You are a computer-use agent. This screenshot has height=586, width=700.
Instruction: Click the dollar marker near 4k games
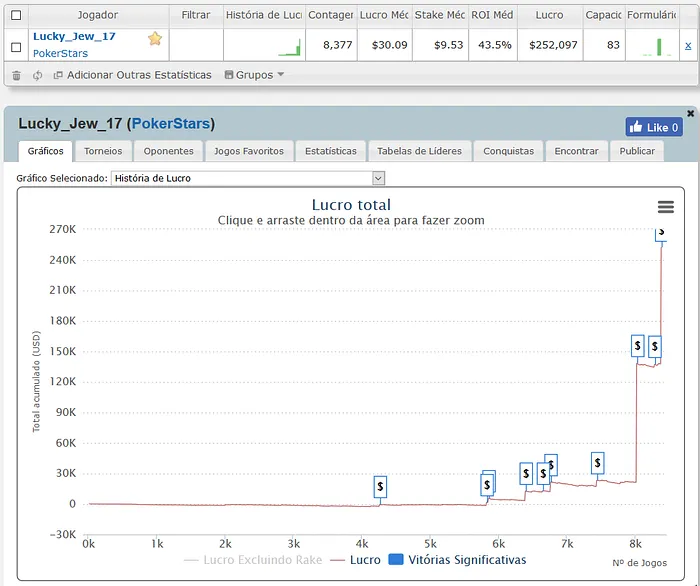pyautogui.click(x=380, y=486)
